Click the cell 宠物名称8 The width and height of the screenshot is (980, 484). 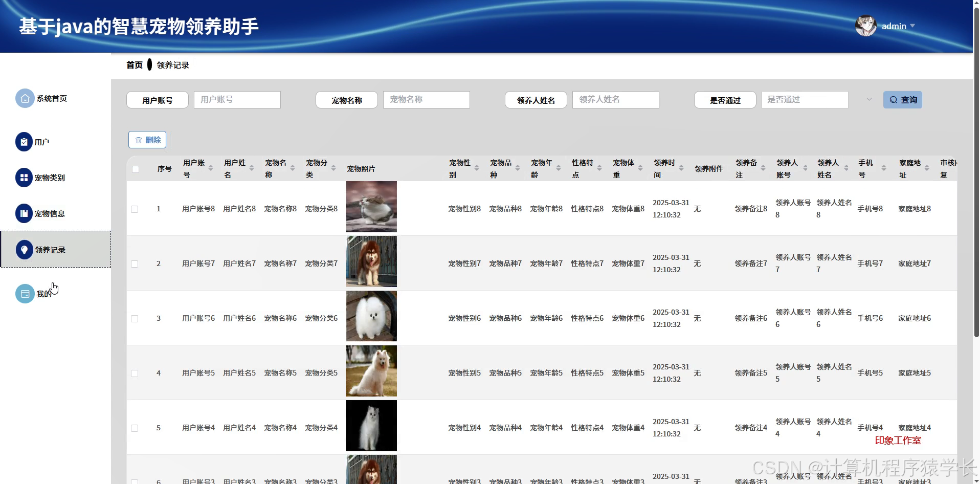coord(280,209)
